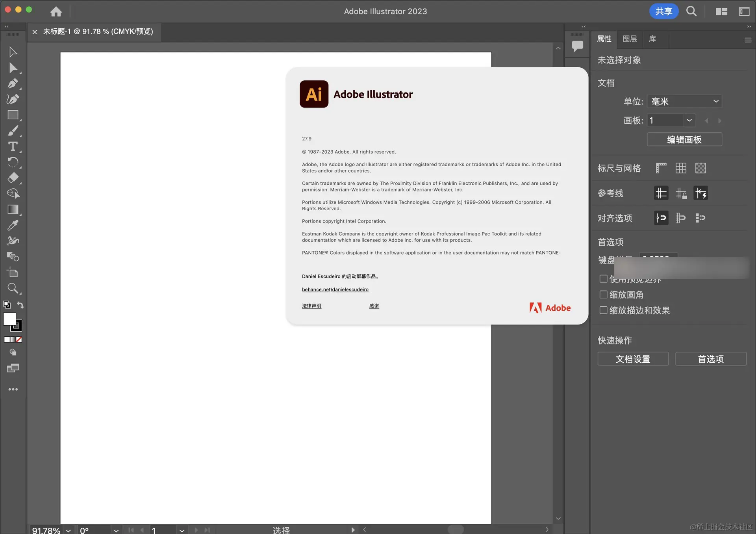Click the 文档设置 button

click(x=633, y=359)
